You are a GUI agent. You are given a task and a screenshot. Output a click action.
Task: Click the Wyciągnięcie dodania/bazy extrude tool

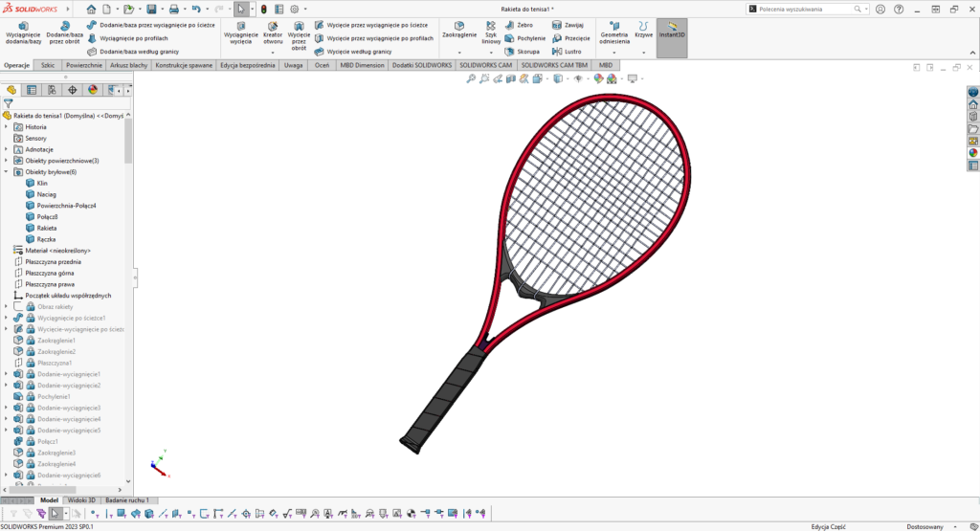(x=22, y=33)
